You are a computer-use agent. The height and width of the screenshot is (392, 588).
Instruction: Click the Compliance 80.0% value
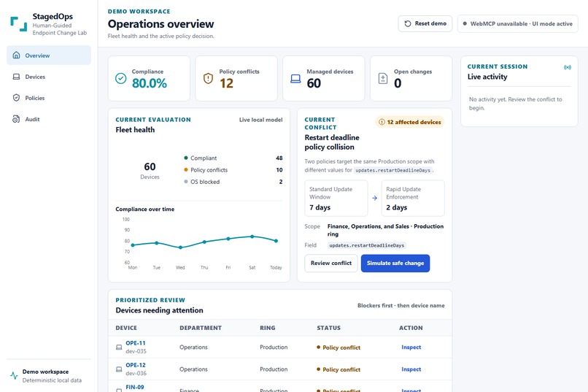click(150, 83)
